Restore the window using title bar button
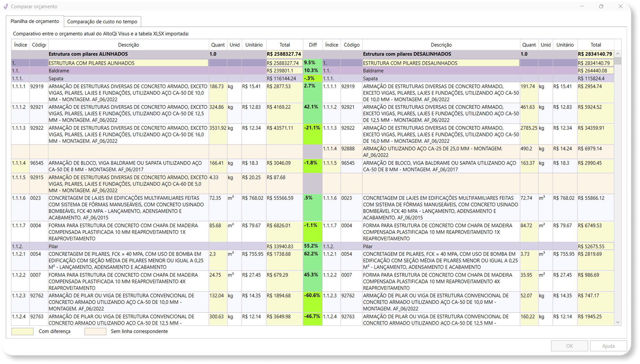Viewport: 640px width, 364px height. coord(601,6)
